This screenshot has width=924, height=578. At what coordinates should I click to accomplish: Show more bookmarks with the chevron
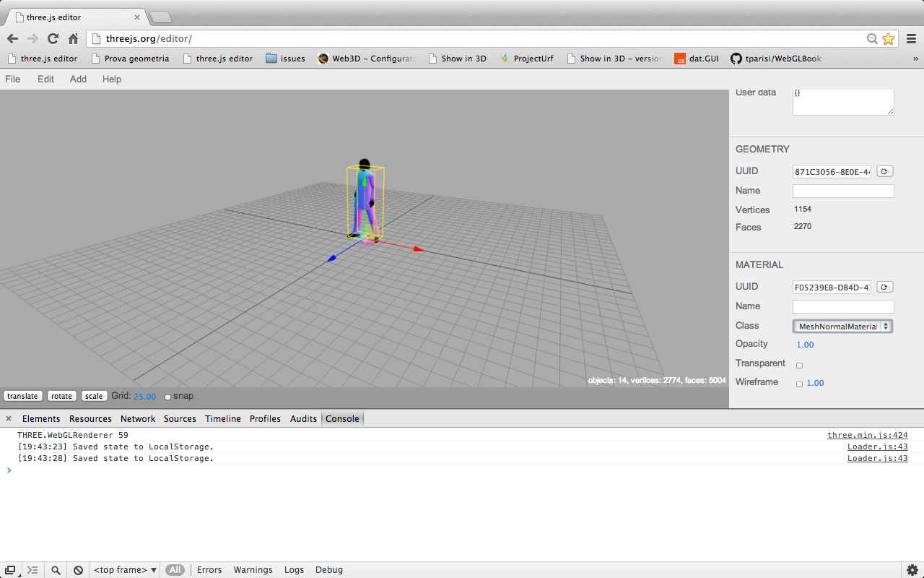pyautogui.click(x=915, y=59)
